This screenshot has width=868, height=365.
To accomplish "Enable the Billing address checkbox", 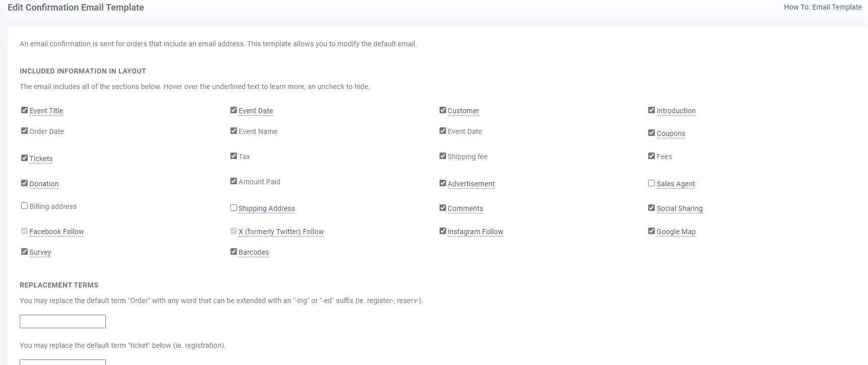I will point(24,206).
